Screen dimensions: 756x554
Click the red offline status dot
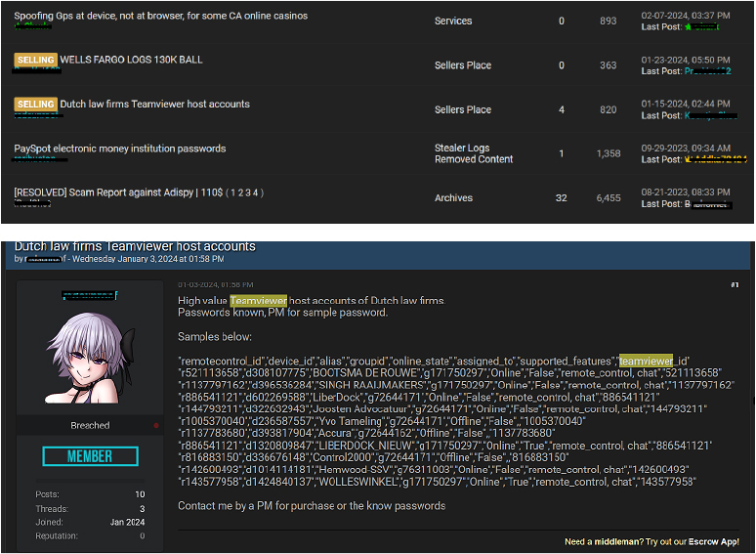point(156,426)
